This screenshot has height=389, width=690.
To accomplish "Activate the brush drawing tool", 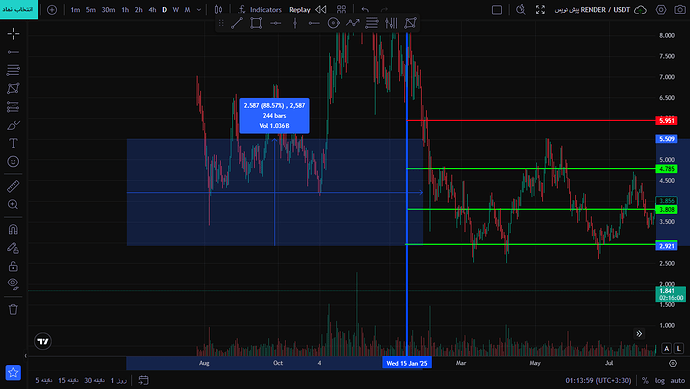I will coord(13,125).
